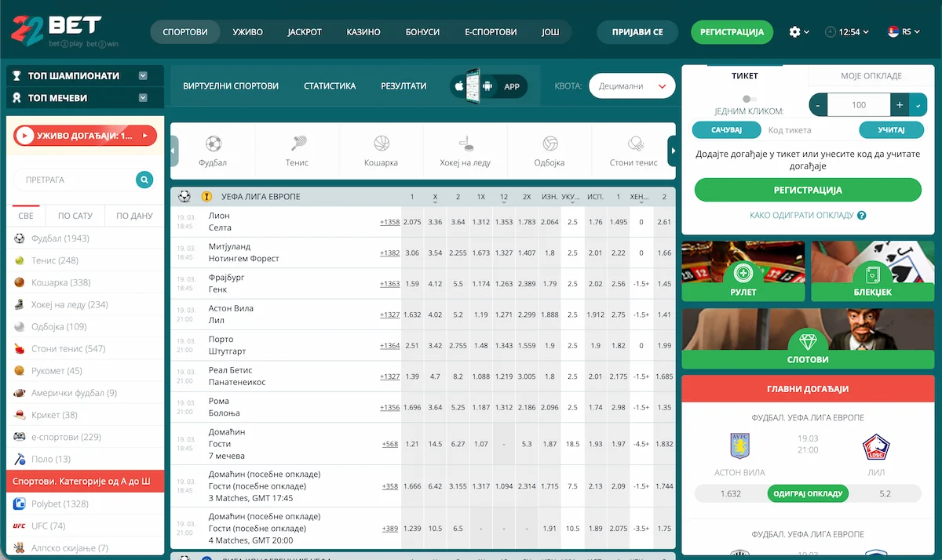942x560 pixels.
Task: Click the Пријави се login button
Action: (637, 32)
